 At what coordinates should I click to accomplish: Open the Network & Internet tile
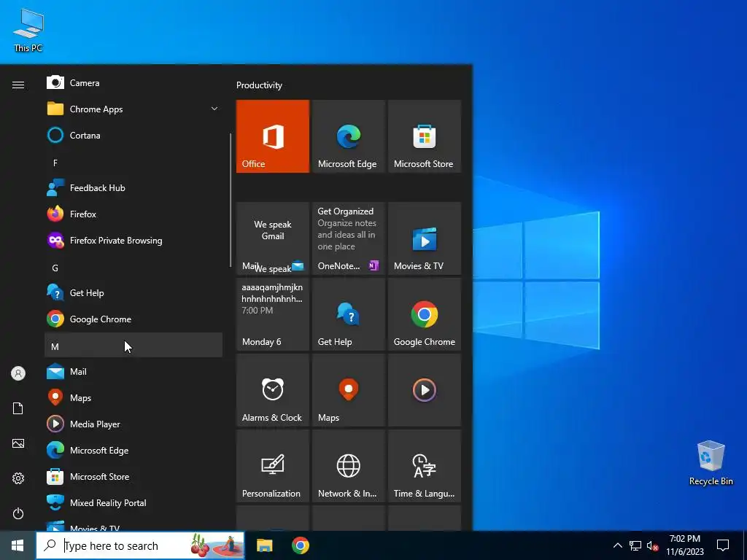[348, 466]
